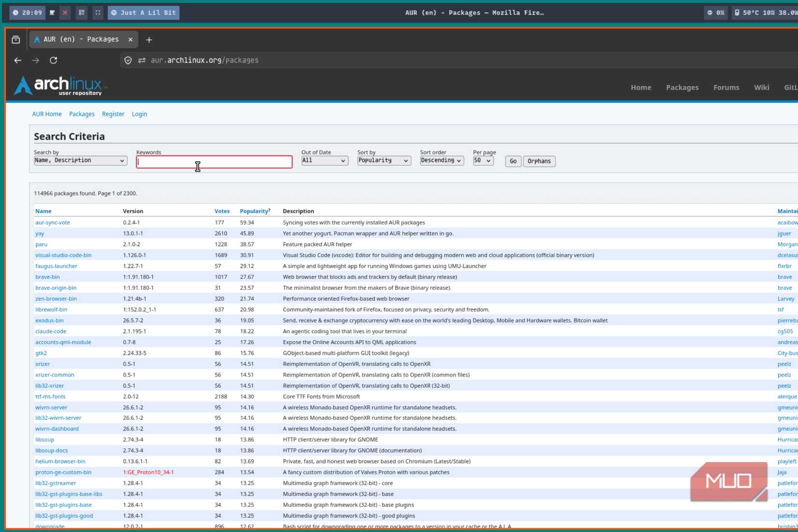The image size is (798, 532).
Task: Click the fullscreen brackets icon in top panel
Action: pyautogui.click(x=98, y=13)
